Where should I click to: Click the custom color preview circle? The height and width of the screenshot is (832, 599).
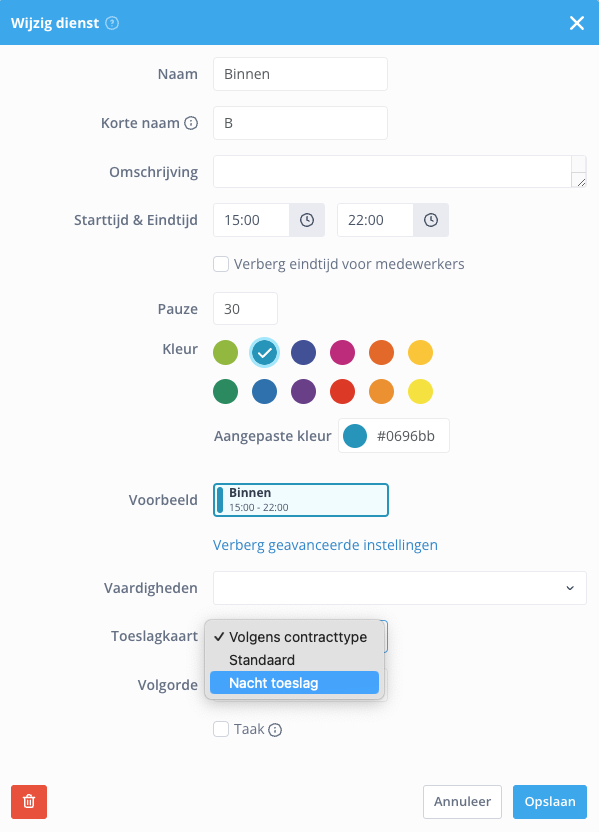(x=355, y=436)
